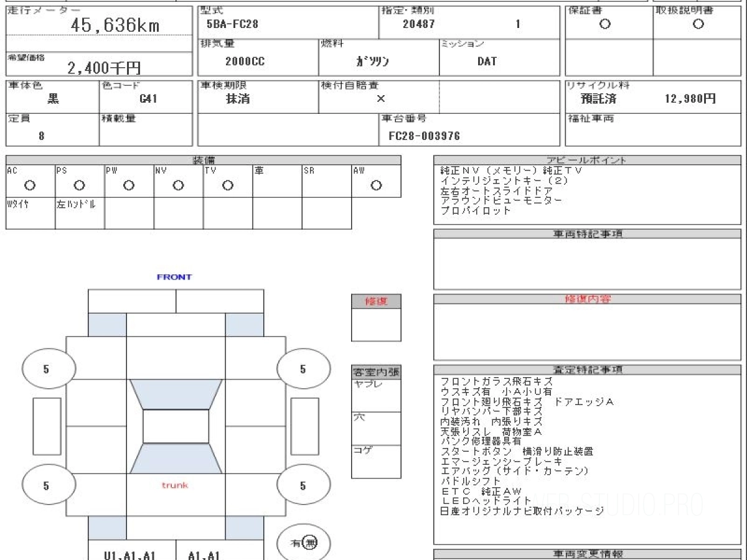Screen dimensions: 747x560
Task: Click the recycle fee 12,980円
Action: pos(690,98)
